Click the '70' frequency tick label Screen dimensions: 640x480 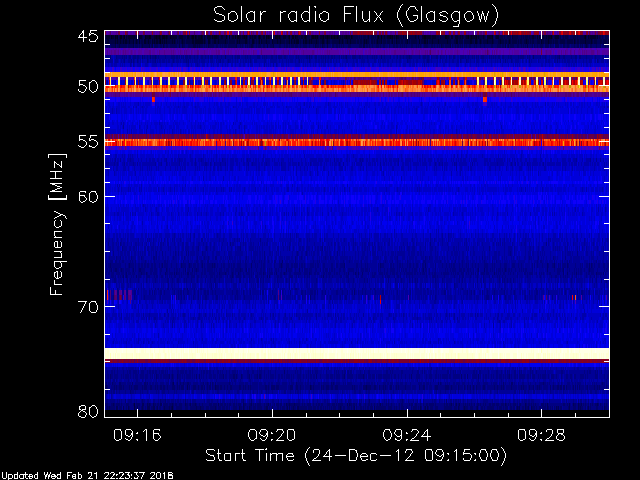[88, 307]
